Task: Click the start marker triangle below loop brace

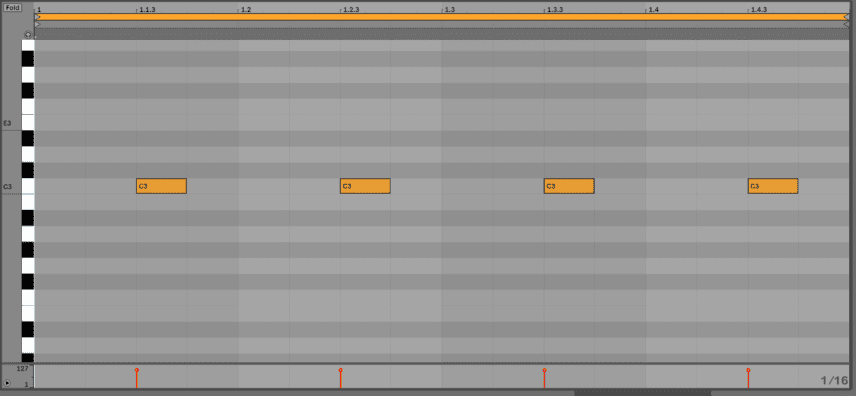Action: click(x=37, y=24)
